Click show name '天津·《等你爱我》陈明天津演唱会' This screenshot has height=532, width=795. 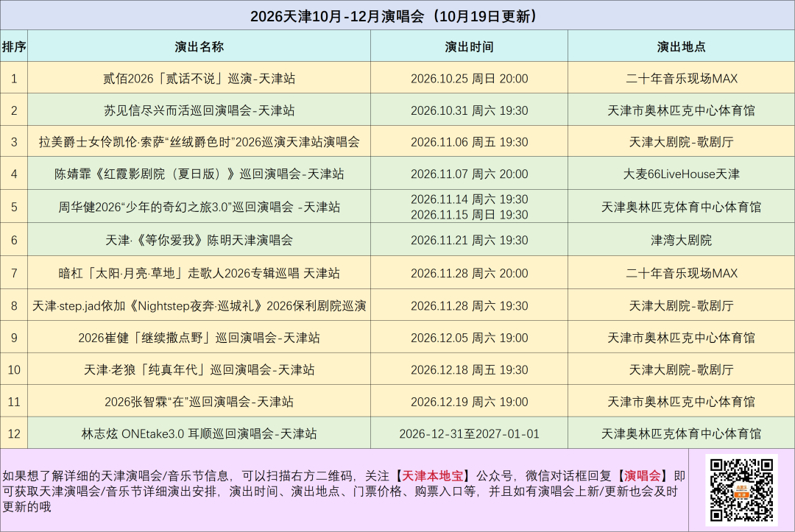(199, 240)
